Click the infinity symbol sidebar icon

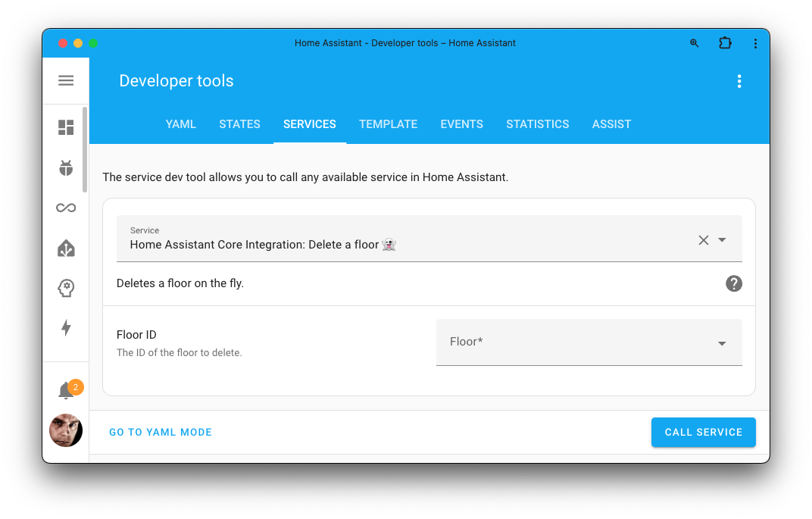[66, 207]
